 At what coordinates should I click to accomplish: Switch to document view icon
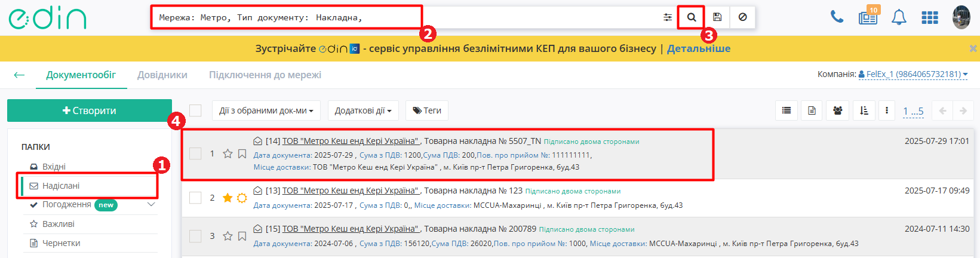(812, 110)
